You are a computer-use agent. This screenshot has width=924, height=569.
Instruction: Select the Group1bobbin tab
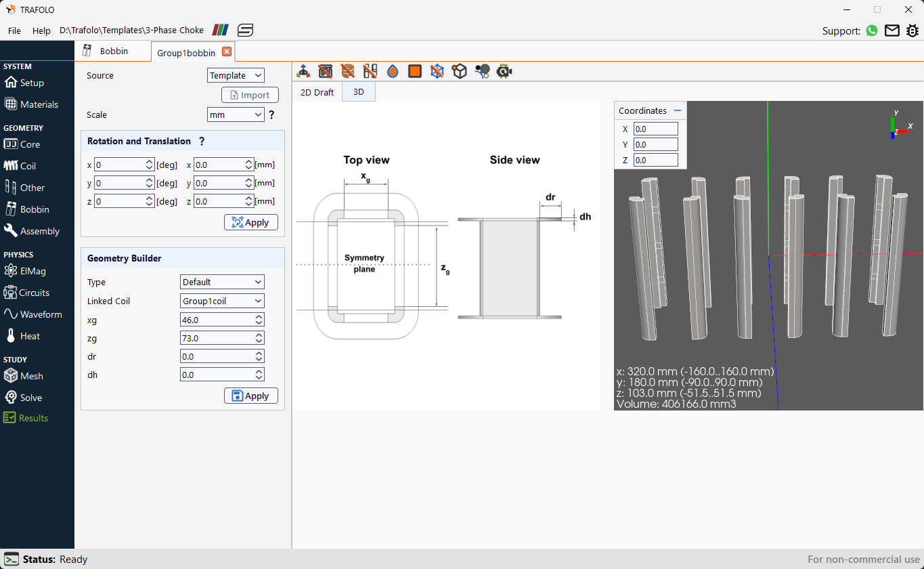[x=186, y=52]
